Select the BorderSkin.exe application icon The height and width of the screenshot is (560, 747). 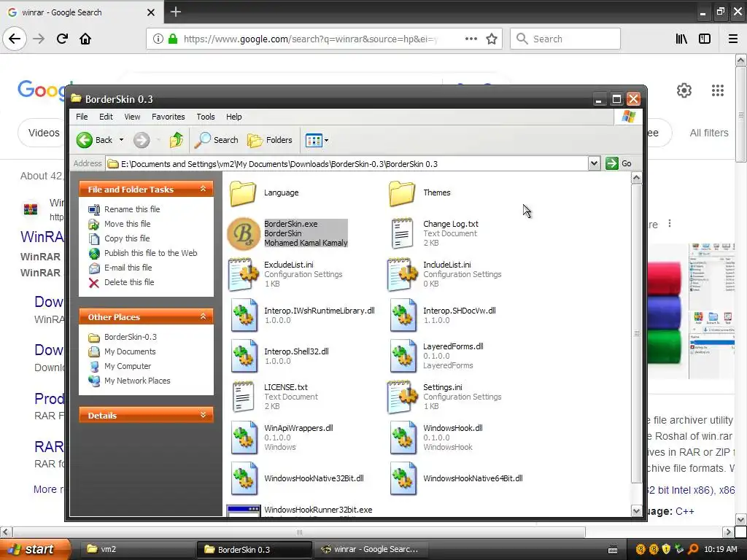point(244,233)
